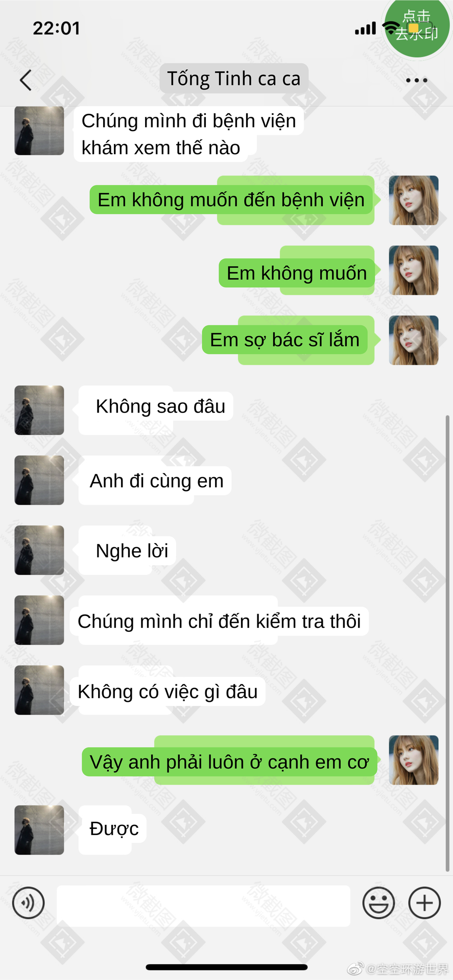The image size is (453, 980).
Task: Tap the Weibo watermark at bottom right
Action: [x=398, y=968]
